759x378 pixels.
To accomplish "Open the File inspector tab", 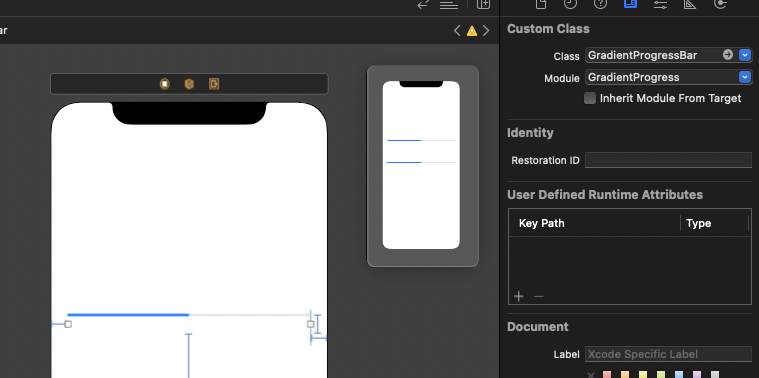I will (x=541, y=4).
